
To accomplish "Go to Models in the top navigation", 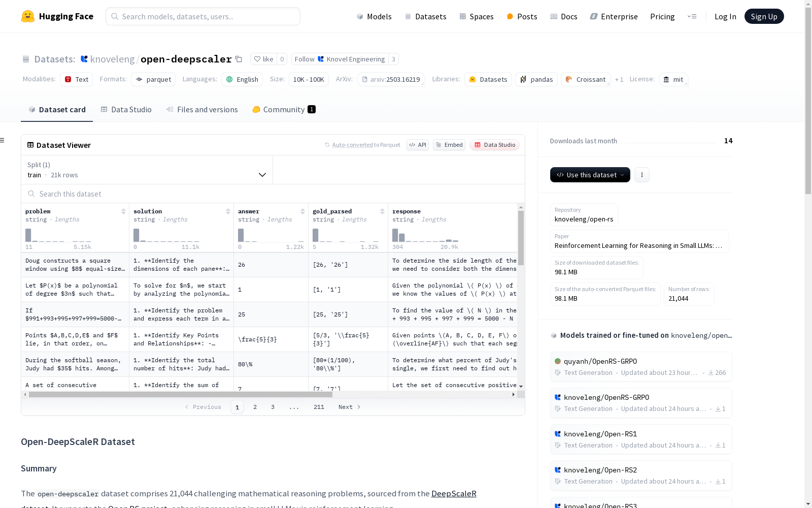I will coord(374,16).
